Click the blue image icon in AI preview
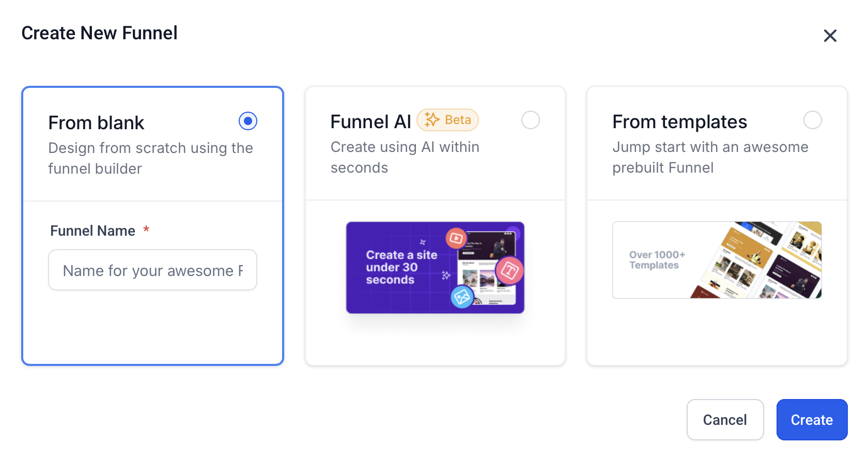Screen dimensions: 868x460 pyautogui.click(x=462, y=297)
